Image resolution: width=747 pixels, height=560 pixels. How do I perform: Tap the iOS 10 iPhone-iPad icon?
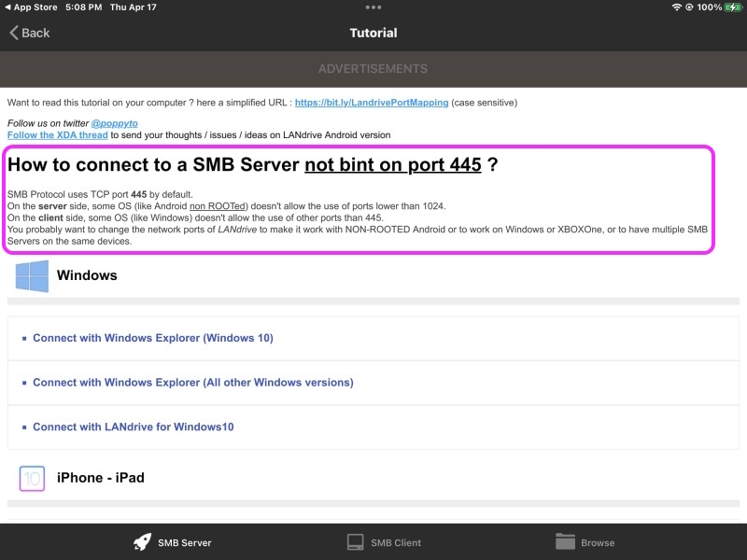pos(32,478)
